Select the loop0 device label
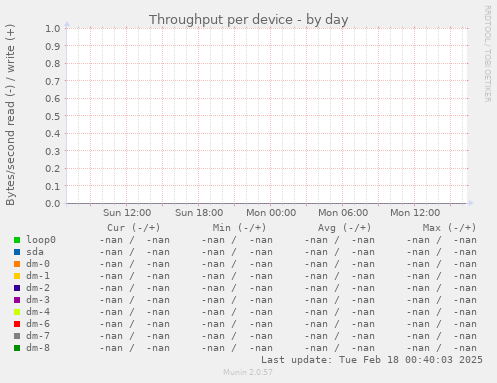 (x=41, y=240)
